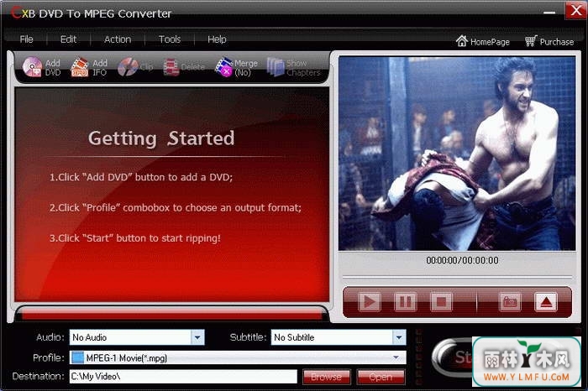Click the Getting Started heading
This screenshot has height=391, width=588.
pos(161,138)
